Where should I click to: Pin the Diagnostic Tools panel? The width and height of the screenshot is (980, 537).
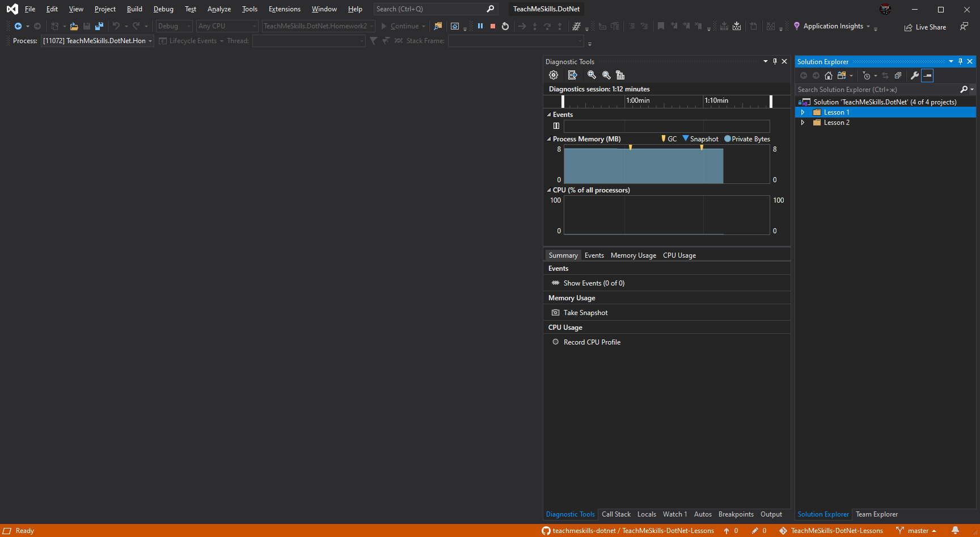coord(775,61)
